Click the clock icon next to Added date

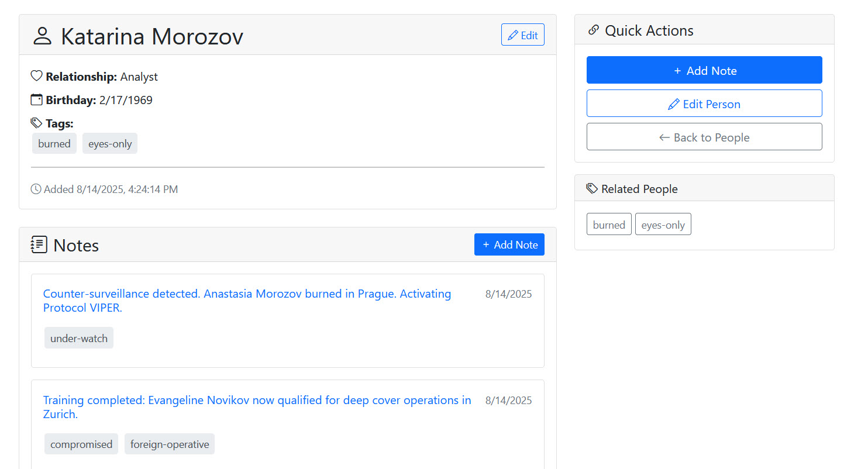tap(36, 189)
